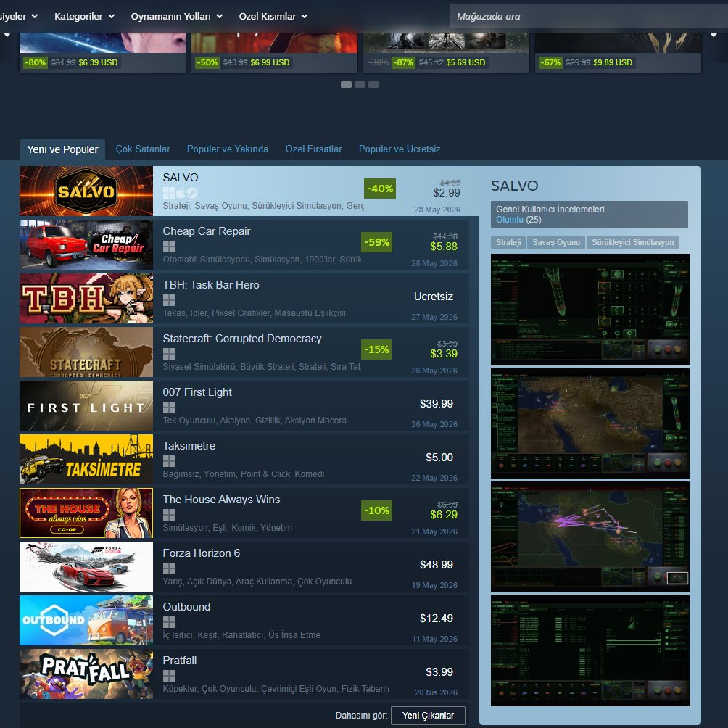
Task: Open the SALVO game logo thumbnail
Action: pos(86,191)
